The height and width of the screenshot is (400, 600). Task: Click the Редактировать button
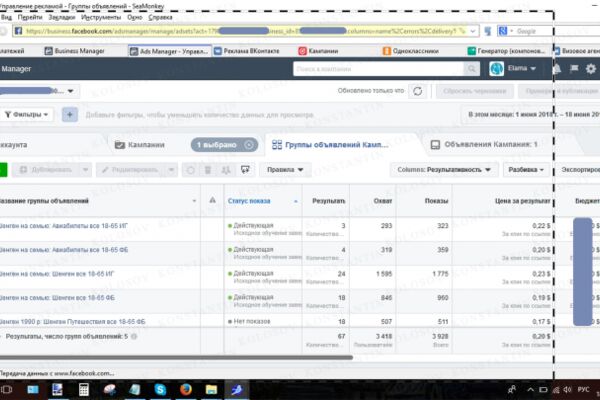click(x=130, y=170)
